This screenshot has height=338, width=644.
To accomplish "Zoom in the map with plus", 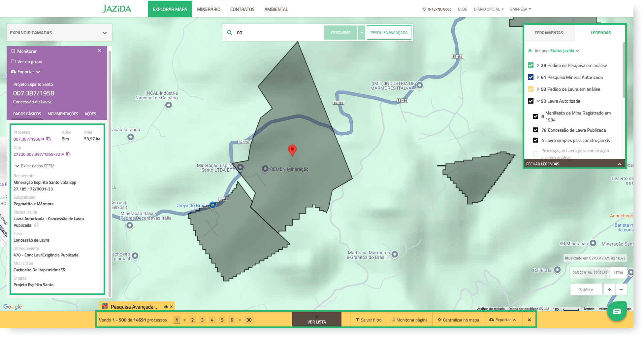I will pyautogui.click(x=609, y=289).
